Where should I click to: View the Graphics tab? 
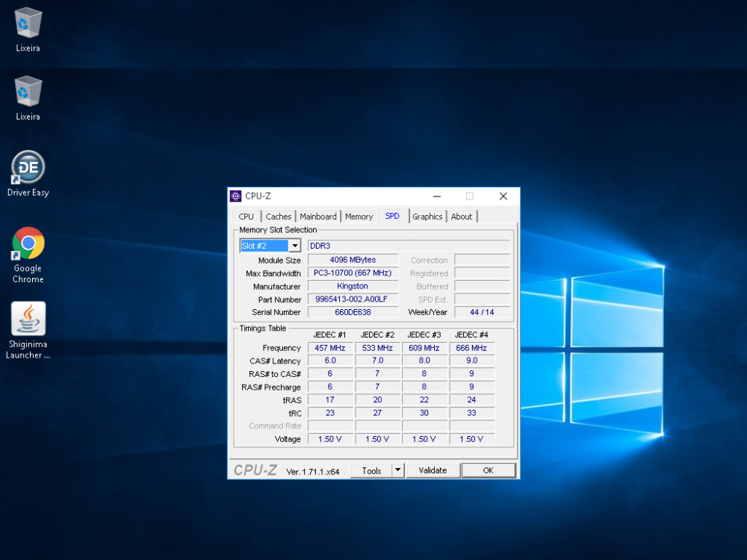(427, 217)
